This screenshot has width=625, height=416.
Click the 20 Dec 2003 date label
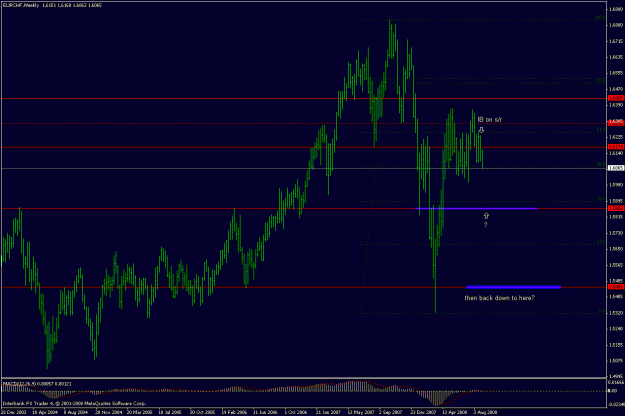[14, 412]
